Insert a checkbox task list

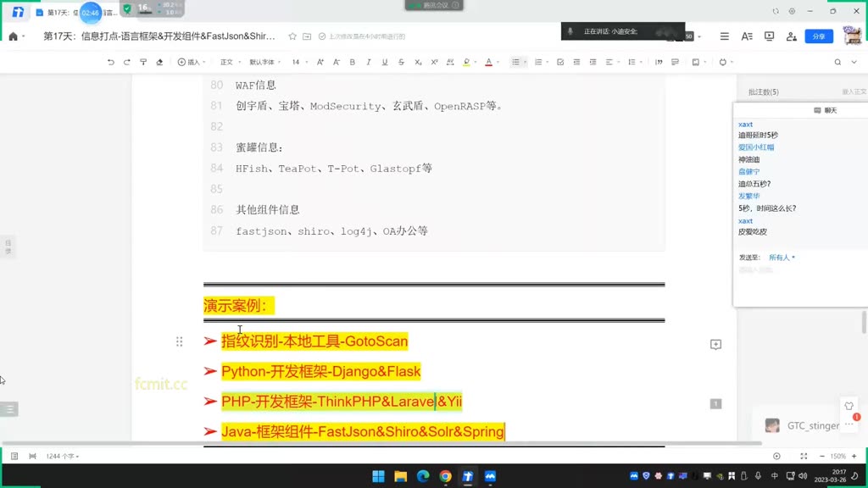point(560,62)
